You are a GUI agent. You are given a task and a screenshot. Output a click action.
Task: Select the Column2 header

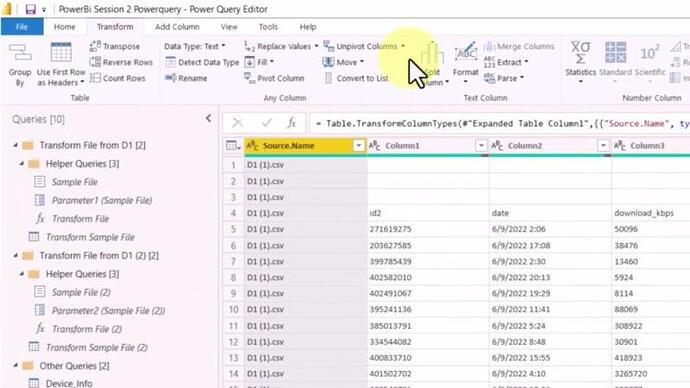pos(525,146)
